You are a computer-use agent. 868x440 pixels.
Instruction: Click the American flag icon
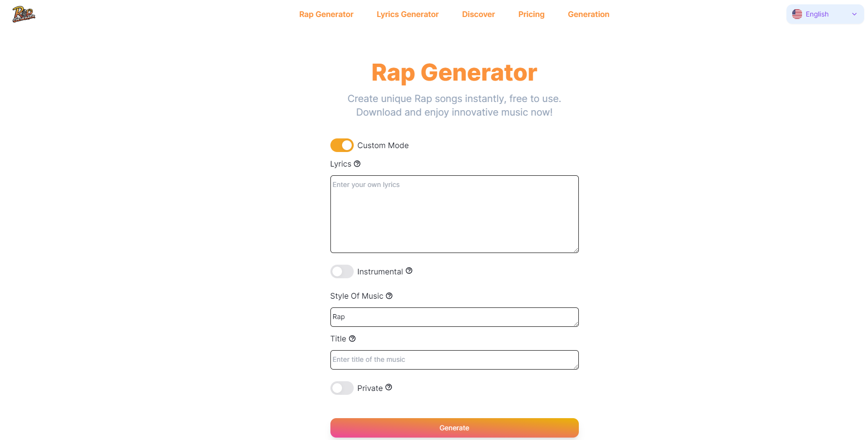[797, 14]
